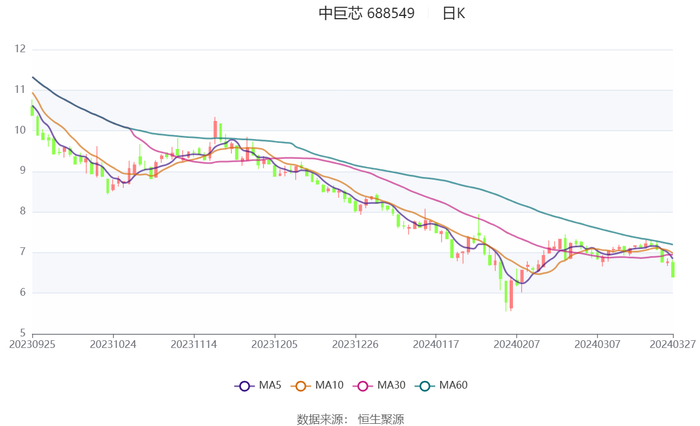
Task: Click the chart title 中巨芯 688549
Action: [366, 14]
